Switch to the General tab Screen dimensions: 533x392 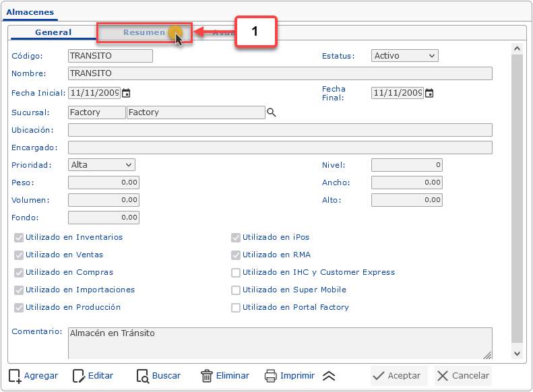[53, 32]
